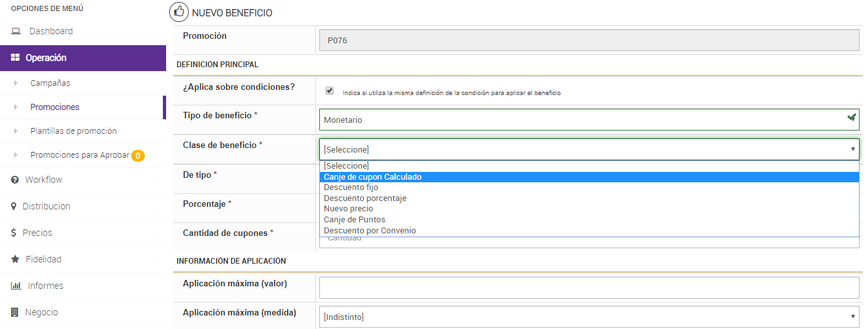Select 'Descuento porcentaje' from the list
The height and width of the screenshot is (329, 868).
365,198
